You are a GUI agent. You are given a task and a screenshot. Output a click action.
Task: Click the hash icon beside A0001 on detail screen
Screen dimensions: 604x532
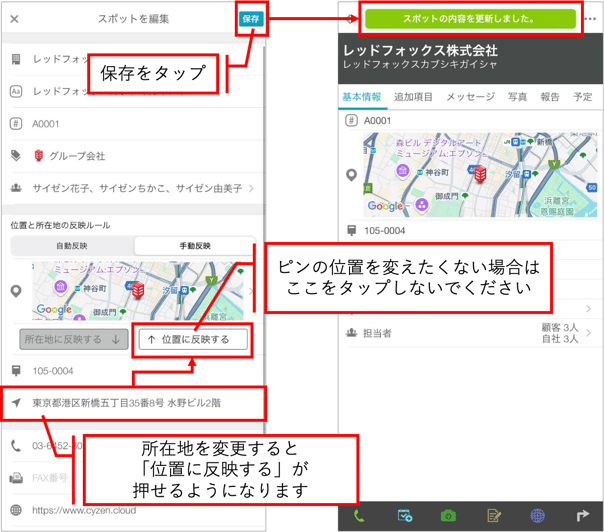pos(351,121)
